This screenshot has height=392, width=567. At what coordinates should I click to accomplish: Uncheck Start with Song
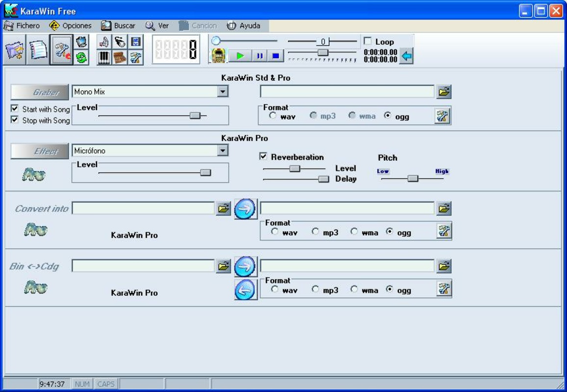[14, 108]
